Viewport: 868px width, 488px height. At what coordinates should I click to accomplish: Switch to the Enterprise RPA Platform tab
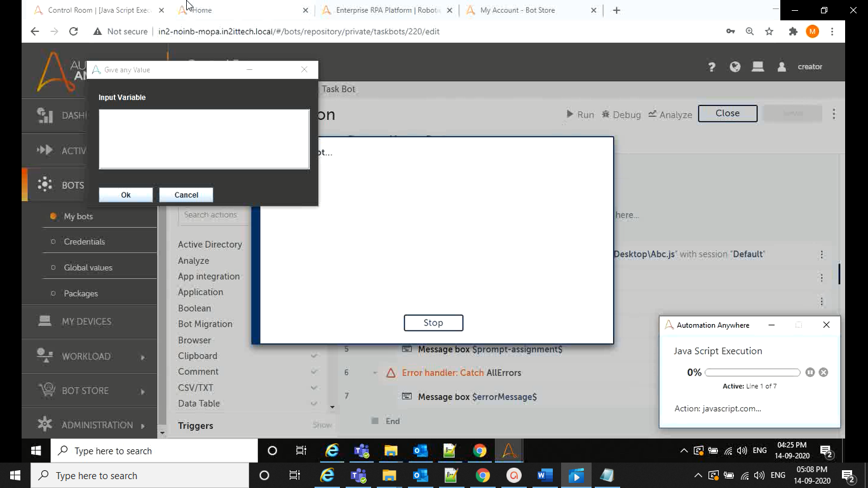(x=387, y=10)
